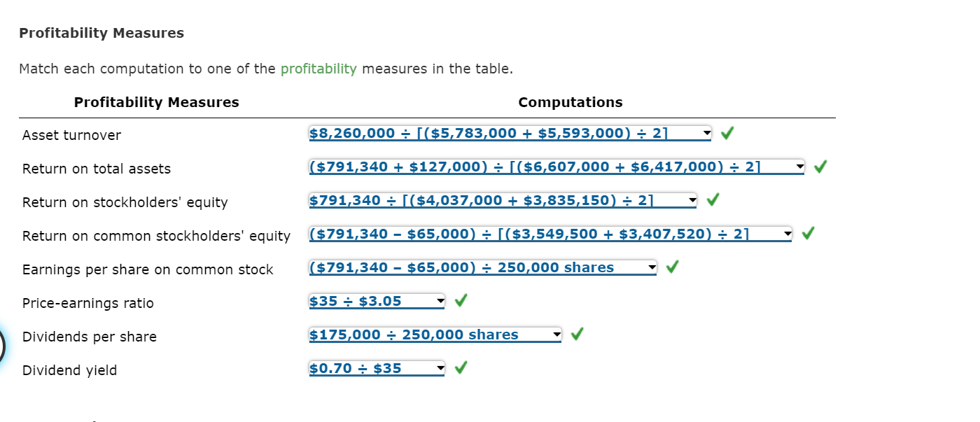Click the checkmark next to Price-earnings ratio
Image resolution: width=980 pixels, height=422 pixels.
pos(460,300)
